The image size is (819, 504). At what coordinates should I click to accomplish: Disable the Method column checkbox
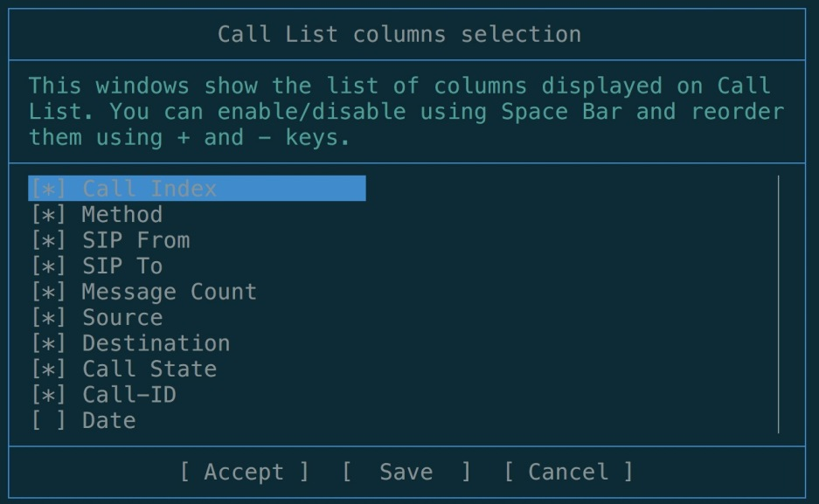coord(48,215)
